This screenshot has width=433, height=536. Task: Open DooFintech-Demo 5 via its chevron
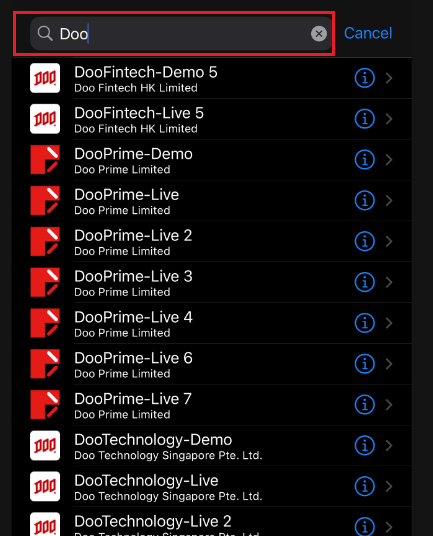389,78
